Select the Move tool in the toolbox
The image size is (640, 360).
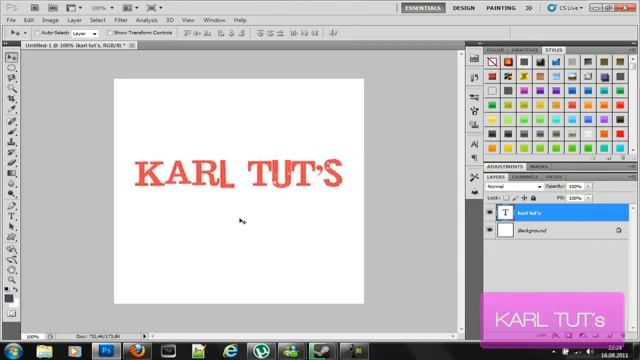[x=11, y=58]
